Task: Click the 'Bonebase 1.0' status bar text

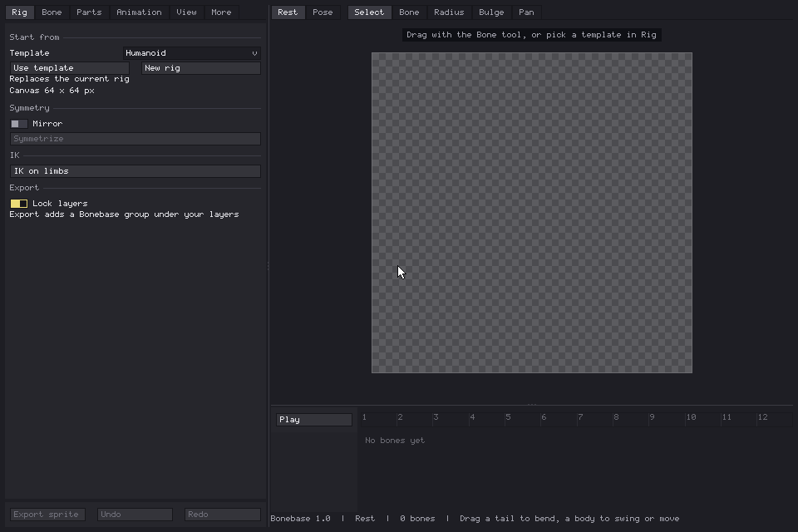Action: click(x=300, y=519)
